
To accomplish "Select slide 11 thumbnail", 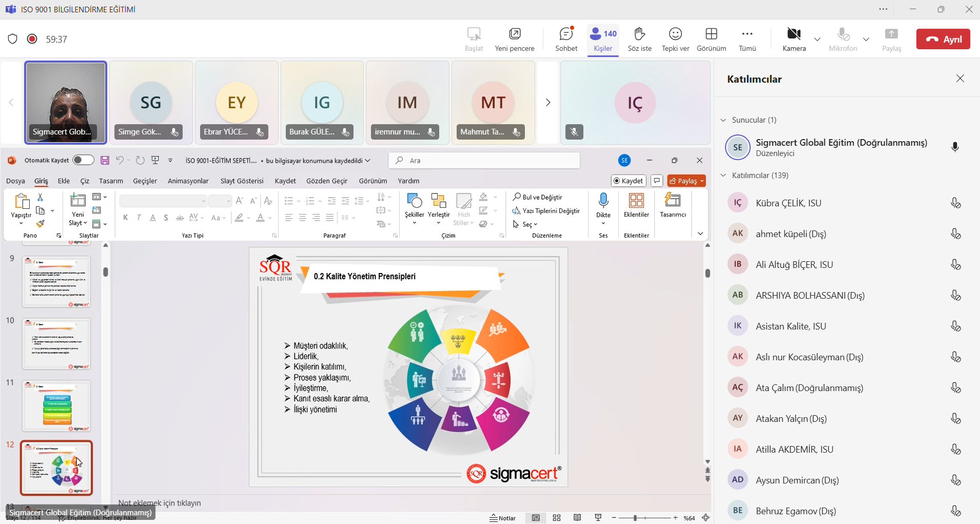I will coord(56,406).
